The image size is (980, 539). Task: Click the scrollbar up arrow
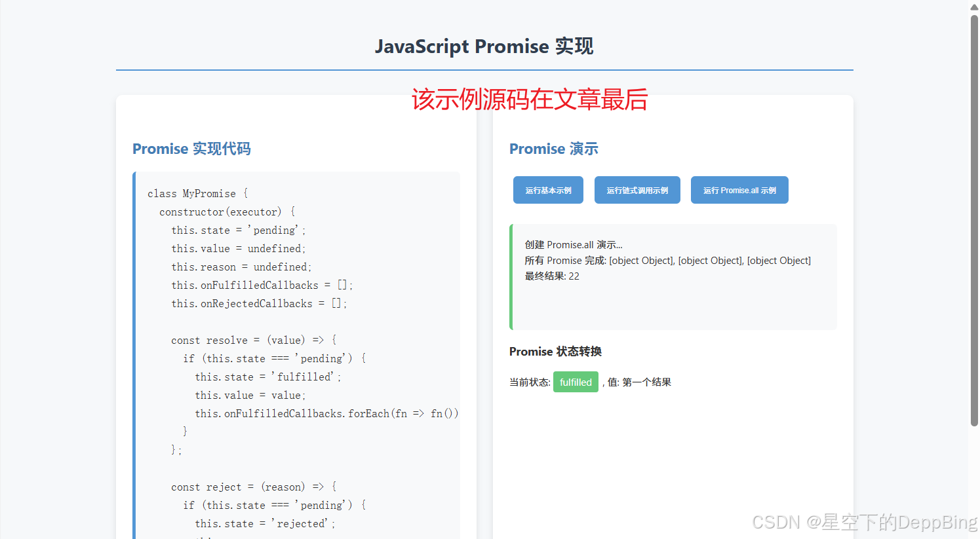point(974,7)
